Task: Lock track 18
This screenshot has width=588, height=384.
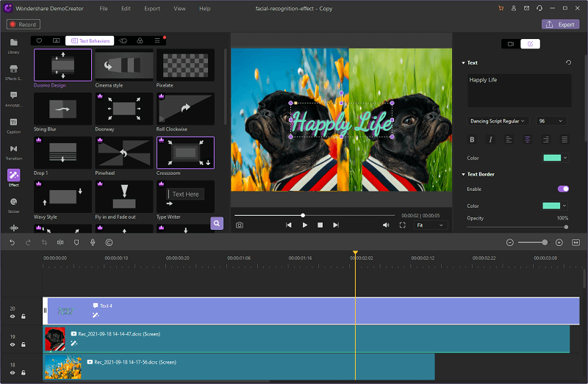Action: (x=24, y=372)
